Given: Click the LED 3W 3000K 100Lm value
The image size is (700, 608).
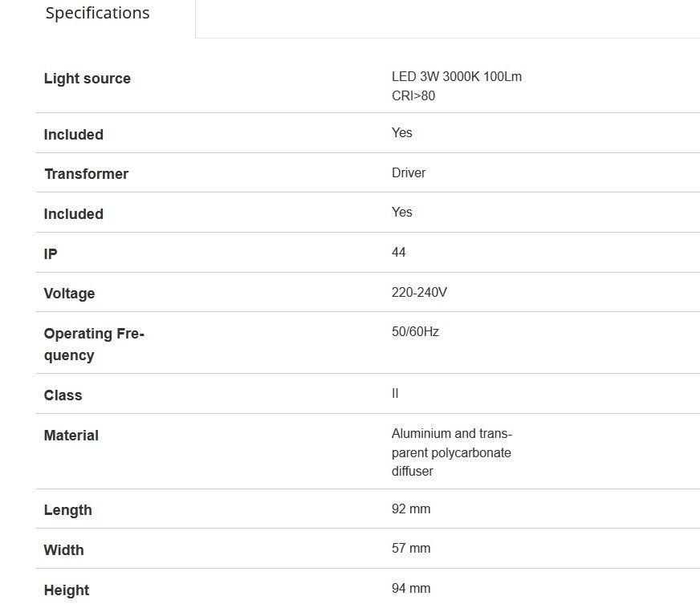Looking at the screenshot, I should (456, 77).
